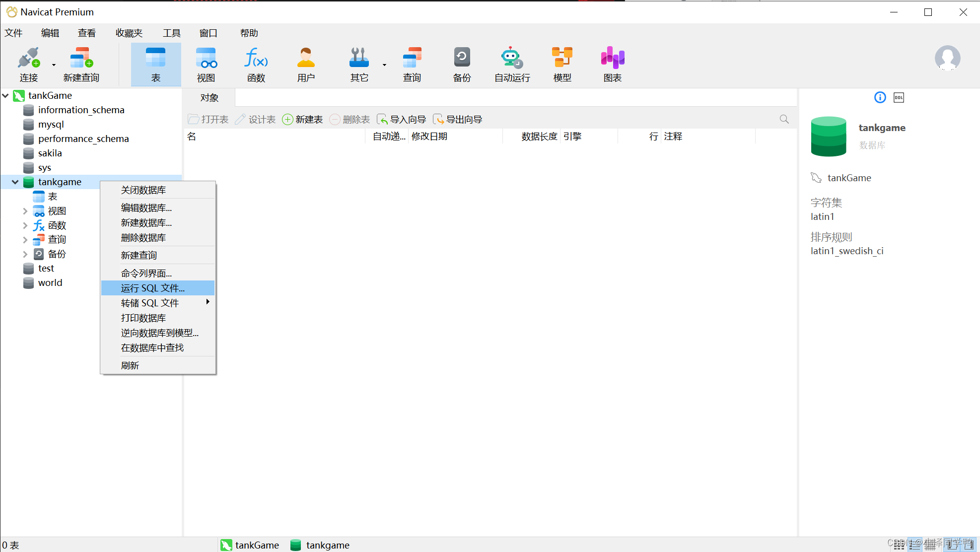
Task: Choose 运行 SQL 文件 from context menu
Action: (x=153, y=288)
